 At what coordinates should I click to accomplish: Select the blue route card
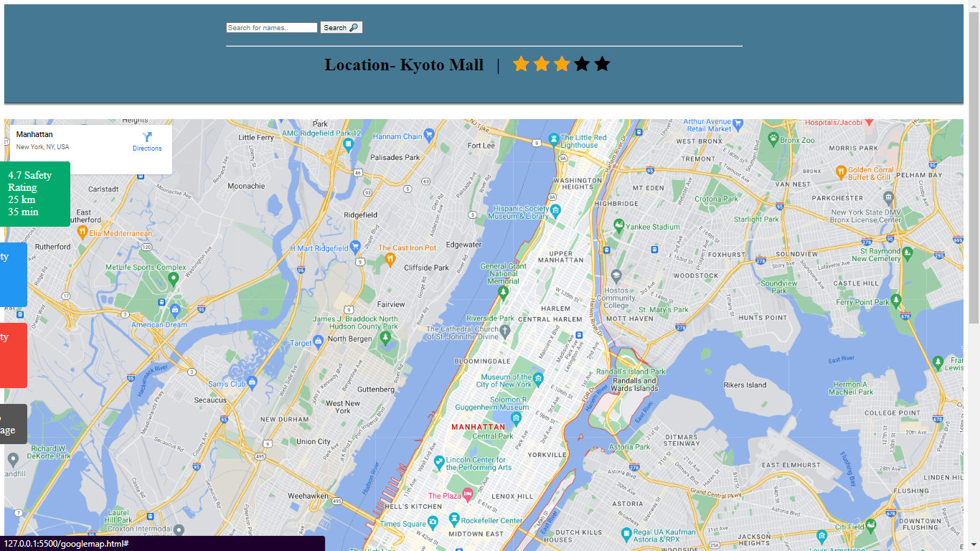[x=14, y=275]
